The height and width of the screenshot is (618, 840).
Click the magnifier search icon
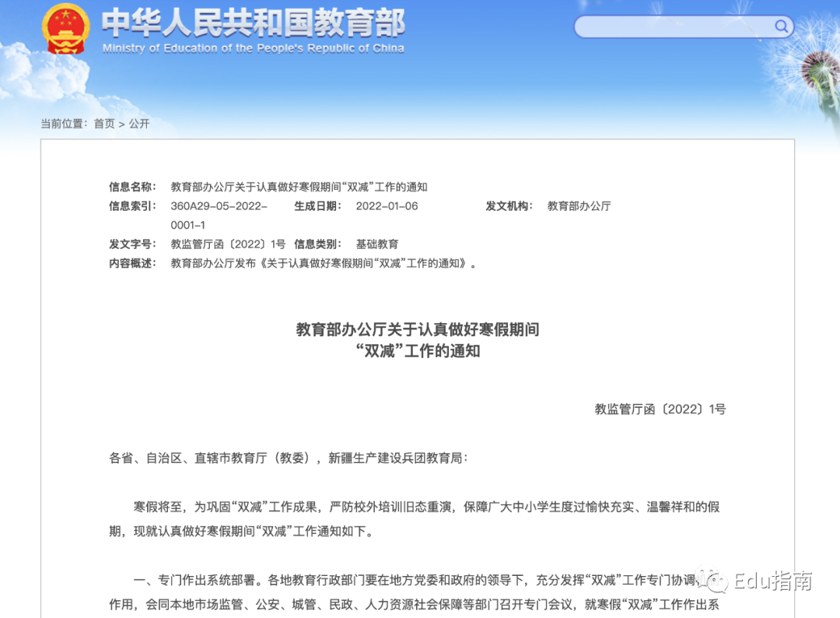click(x=781, y=26)
